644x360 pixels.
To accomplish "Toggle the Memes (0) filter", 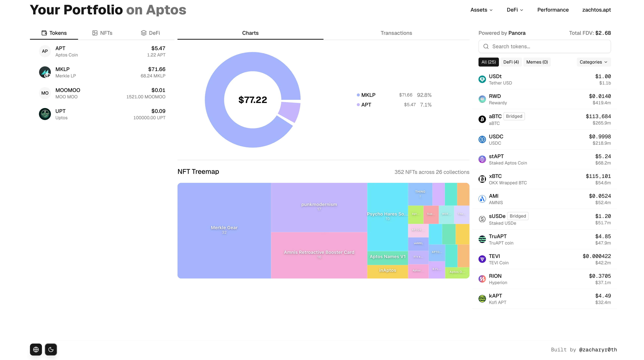I will tap(537, 62).
